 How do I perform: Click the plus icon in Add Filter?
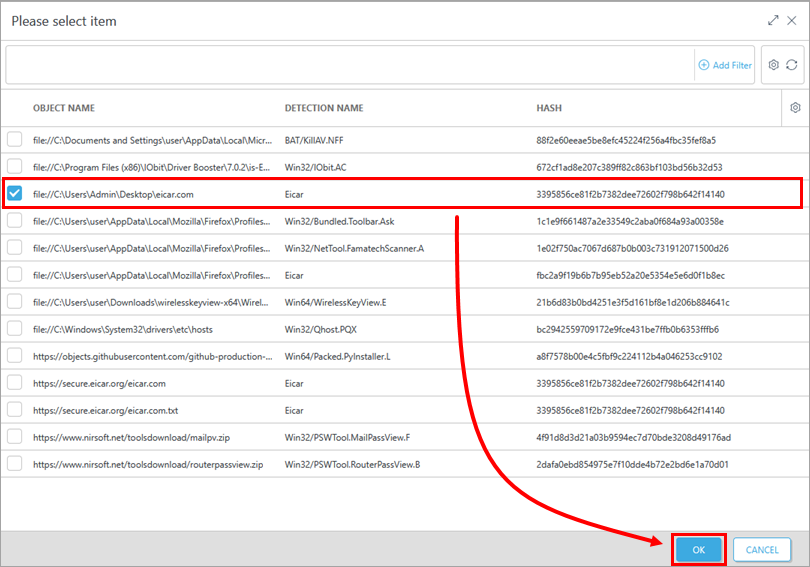[704, 65]
